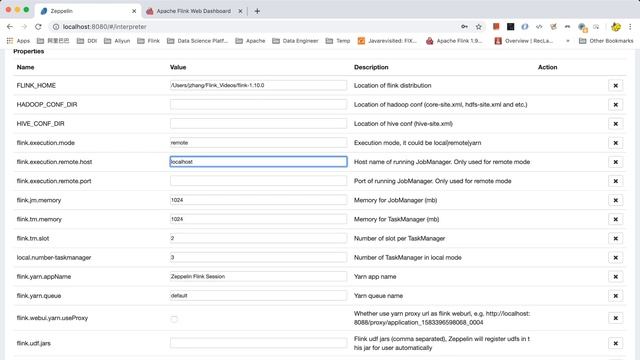Edit the flink.tm.memory value field
This screenshot has height=360, width=640.
(x=258, y=219)
